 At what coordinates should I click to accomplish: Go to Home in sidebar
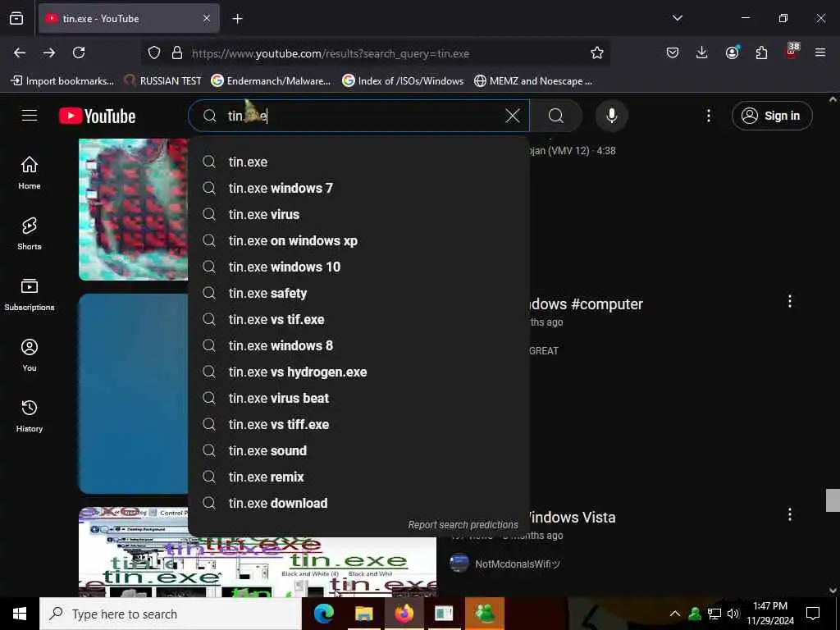coord(30,172)
